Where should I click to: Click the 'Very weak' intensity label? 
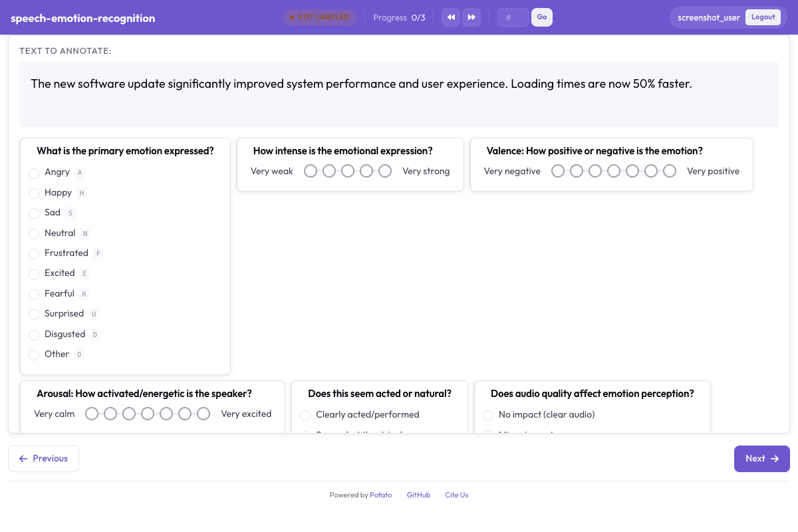click(x=272, y=172)
